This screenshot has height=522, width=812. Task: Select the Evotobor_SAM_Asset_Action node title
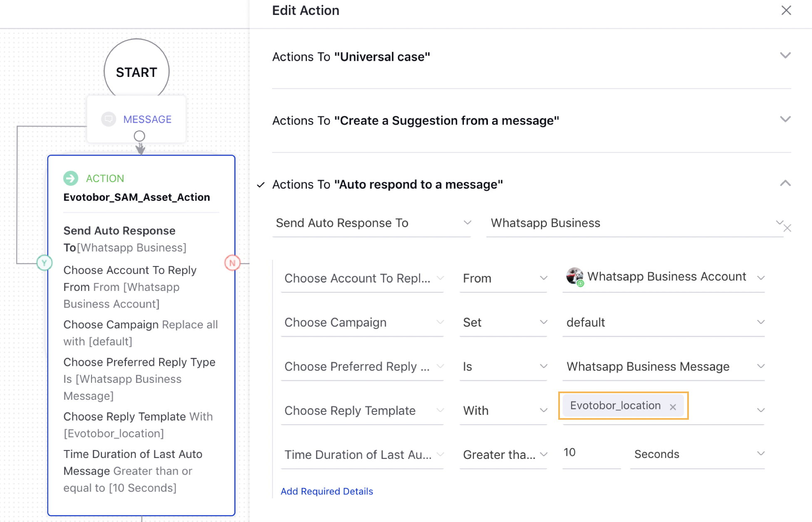(136, 197)
